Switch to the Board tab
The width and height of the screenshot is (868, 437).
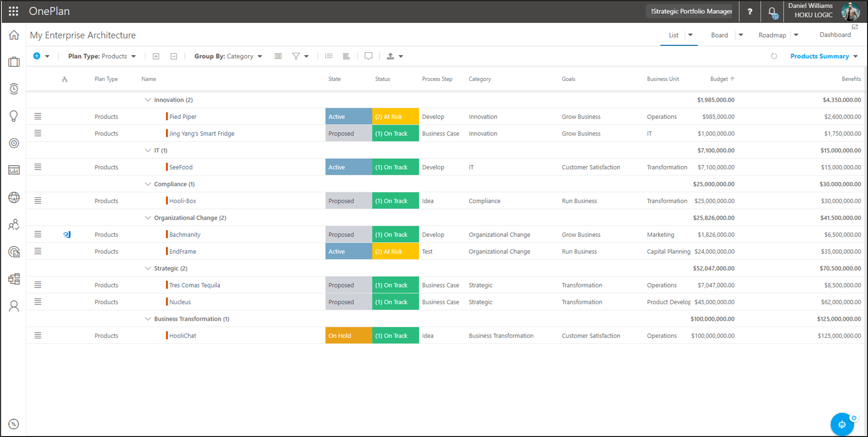point(719,35)
